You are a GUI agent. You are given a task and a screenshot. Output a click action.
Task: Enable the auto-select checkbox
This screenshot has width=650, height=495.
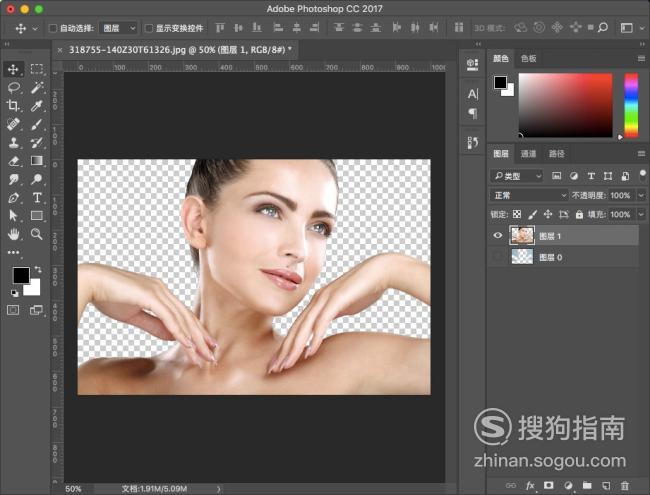pyautogui.click(x=53, y=28)
